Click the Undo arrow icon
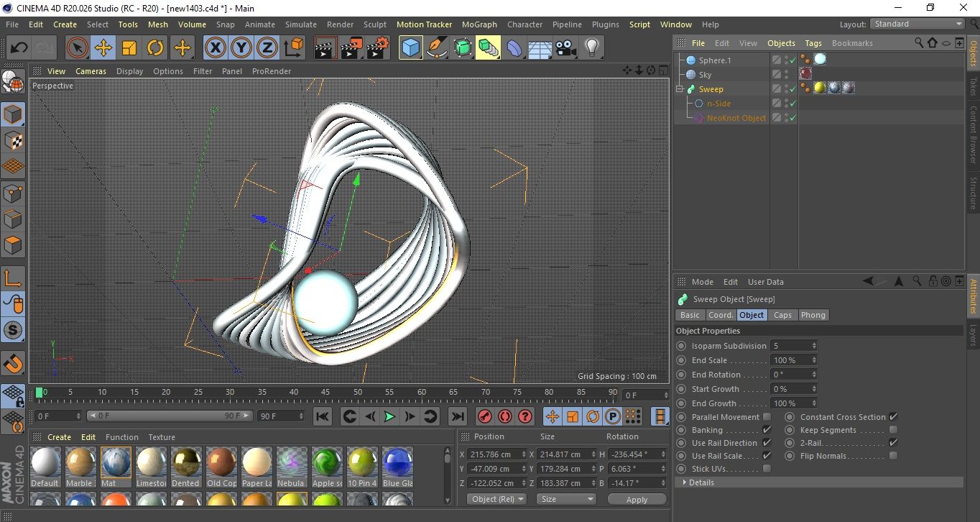The image size is (980, 522). (19, 48)
